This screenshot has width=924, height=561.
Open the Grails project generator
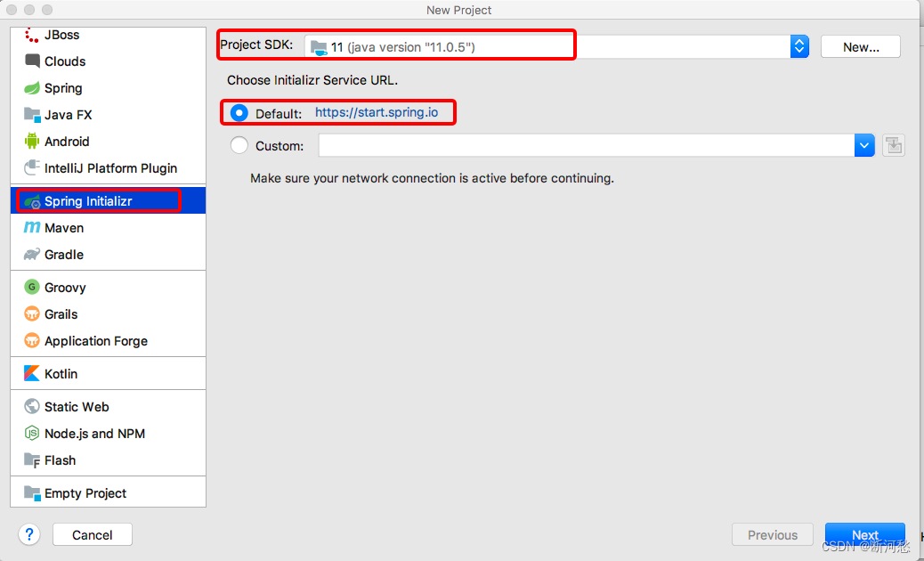pos(61,313)
